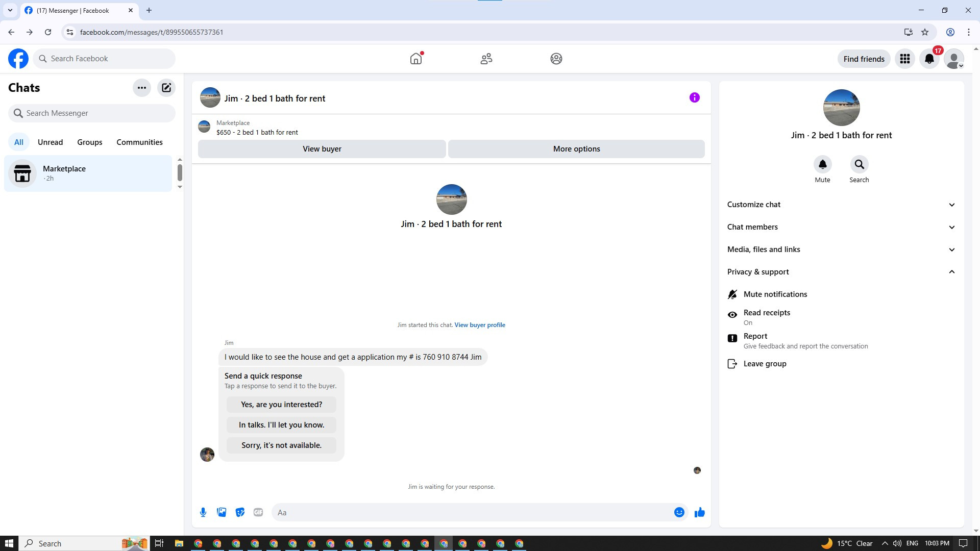
Task: Select the All chats filter tab
Action: (x=19, y=142)
